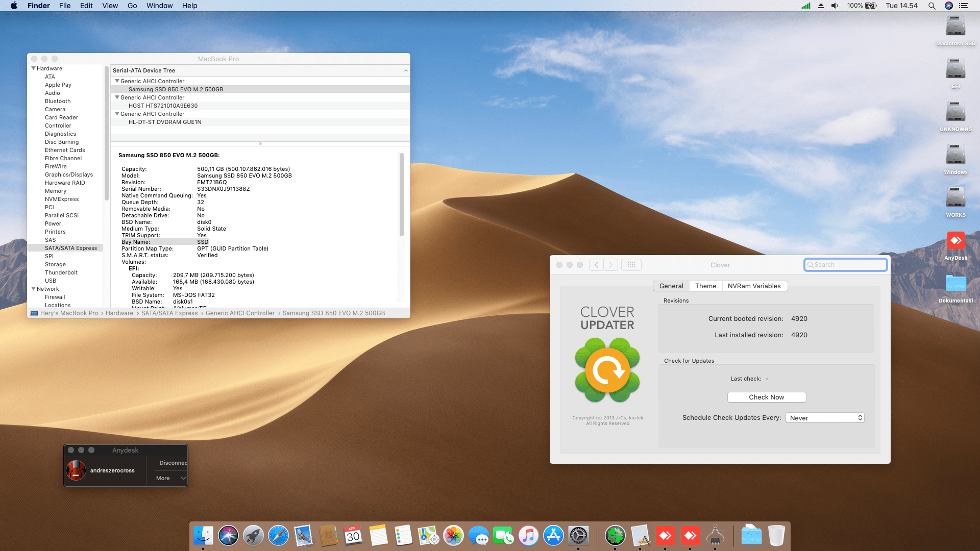Expand the More menu in Anydesk
Screen dimensions: 980x551
pyautogui.click(x=171, y=478)
